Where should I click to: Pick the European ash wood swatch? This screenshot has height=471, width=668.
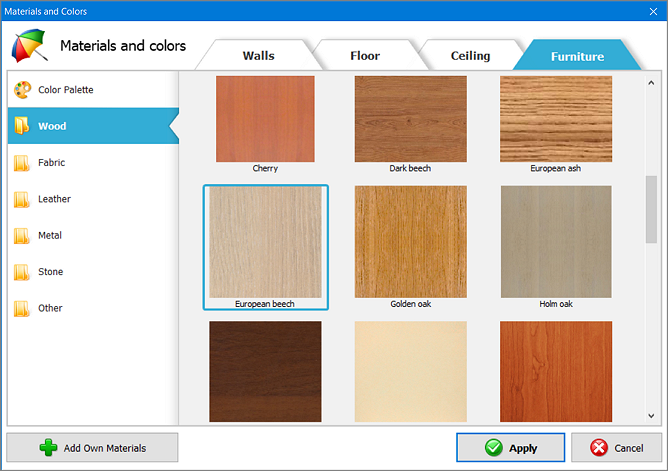pos(556,119)
